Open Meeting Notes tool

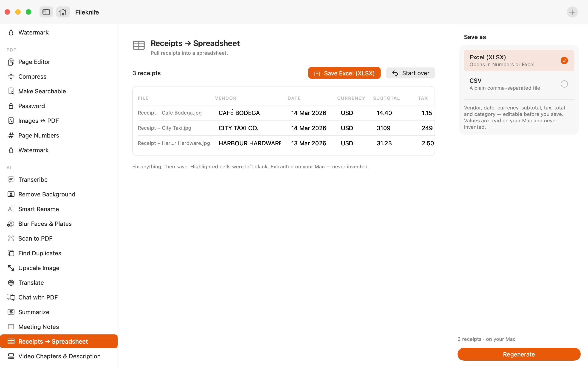click(x=59, y=327)
